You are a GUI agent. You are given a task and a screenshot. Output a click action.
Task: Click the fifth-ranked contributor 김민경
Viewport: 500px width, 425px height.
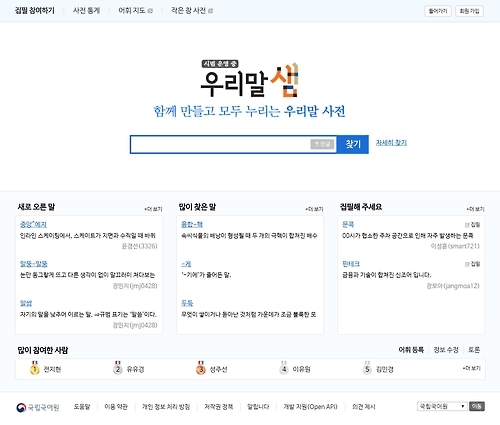click(385, 369)
